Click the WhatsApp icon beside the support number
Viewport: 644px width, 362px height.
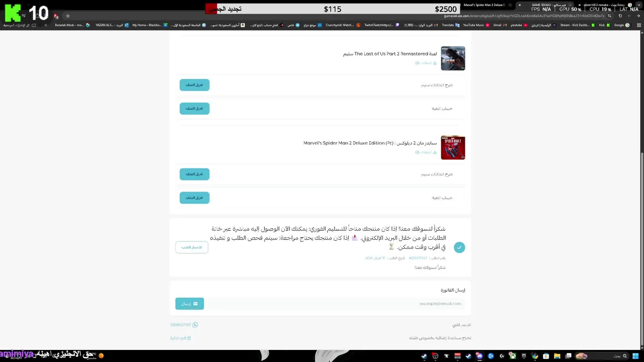195,325
